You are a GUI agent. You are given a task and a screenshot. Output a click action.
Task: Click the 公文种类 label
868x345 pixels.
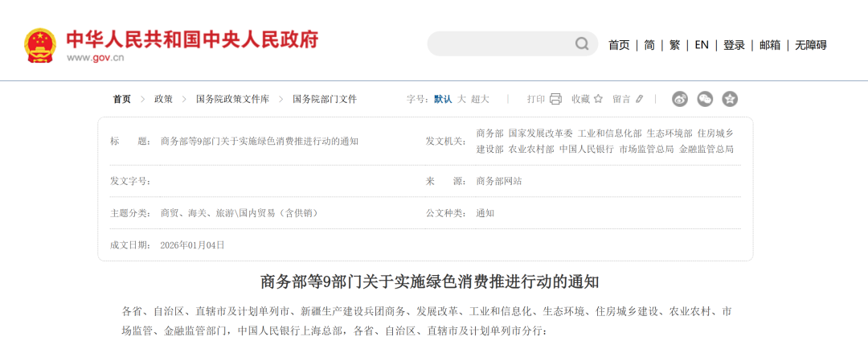(445, 213)
